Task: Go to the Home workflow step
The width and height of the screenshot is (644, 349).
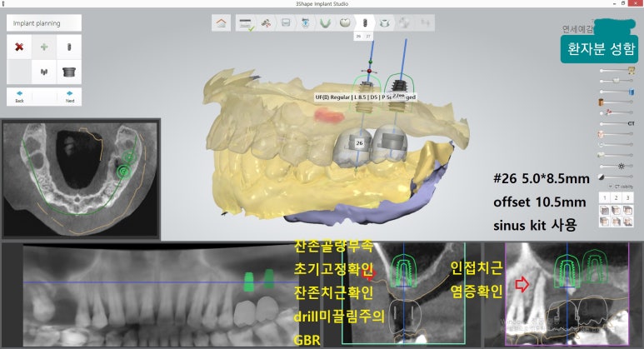Action: coord(221,22)
